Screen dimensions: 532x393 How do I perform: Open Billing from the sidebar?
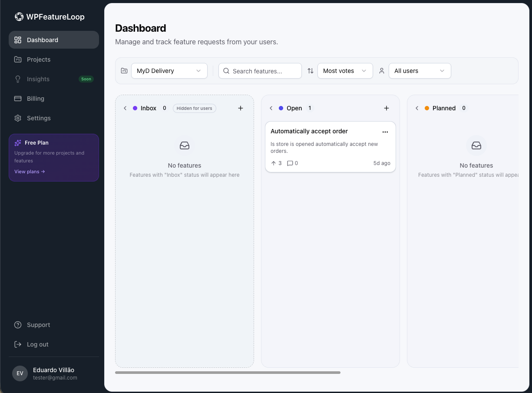(x=36, y=99)
